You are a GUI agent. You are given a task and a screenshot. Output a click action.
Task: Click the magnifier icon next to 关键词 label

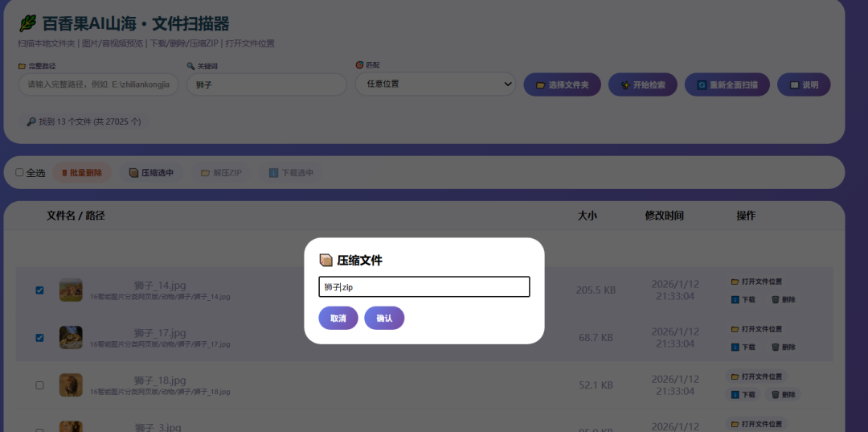coord(191,66)
